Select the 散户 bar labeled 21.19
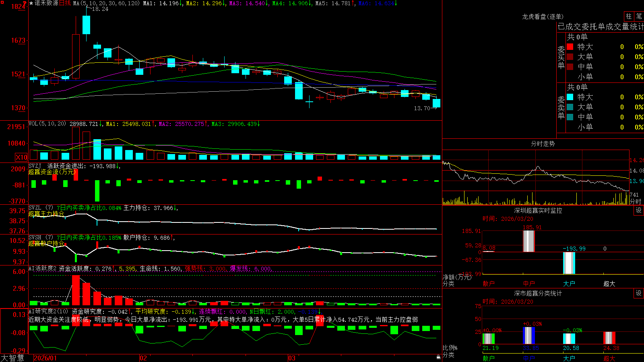The height and width of the screenshot is (362, 644). click(x=489, y=338)
